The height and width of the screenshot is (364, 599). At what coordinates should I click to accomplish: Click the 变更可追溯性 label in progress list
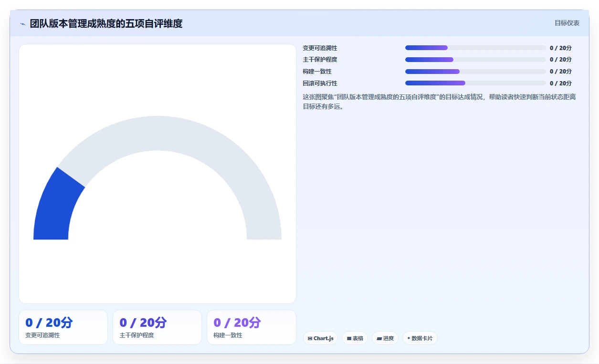tap(320, 48)
